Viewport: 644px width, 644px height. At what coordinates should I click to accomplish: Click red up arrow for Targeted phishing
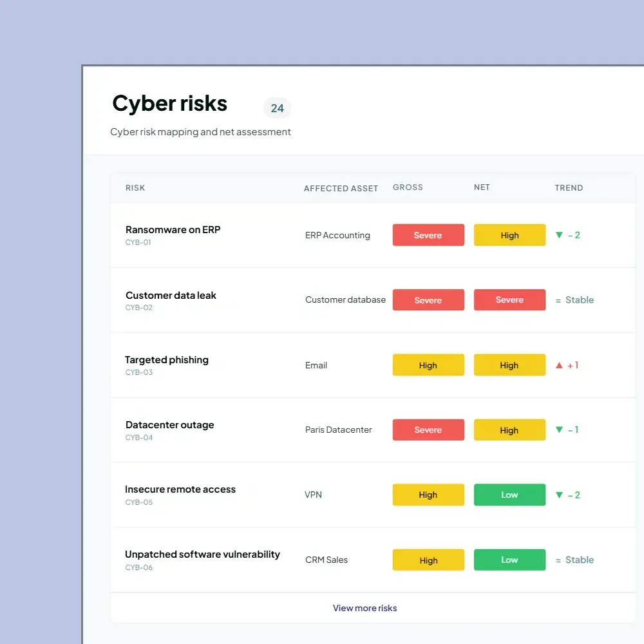[x=559, y=365]
